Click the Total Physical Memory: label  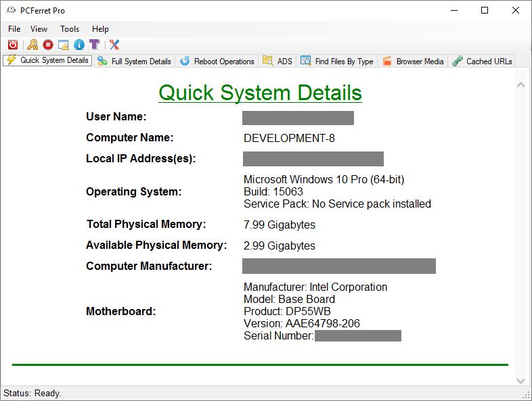point(146,224)
